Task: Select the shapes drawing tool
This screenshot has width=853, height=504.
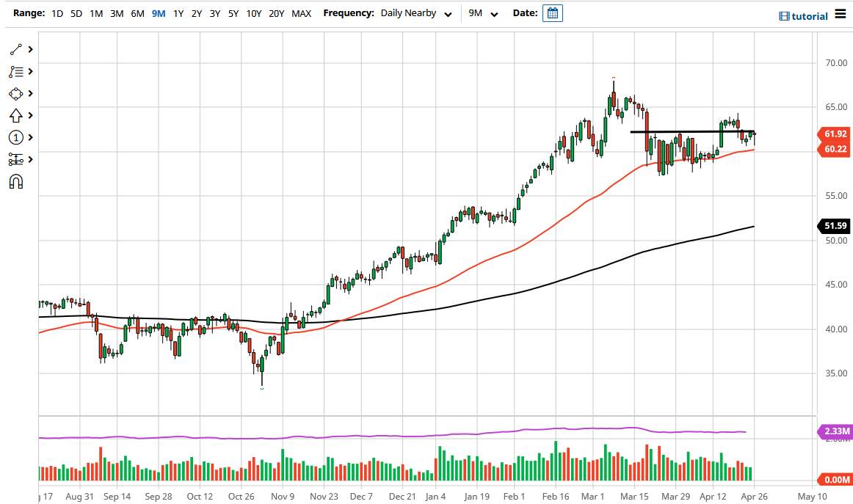Action: 15,93
